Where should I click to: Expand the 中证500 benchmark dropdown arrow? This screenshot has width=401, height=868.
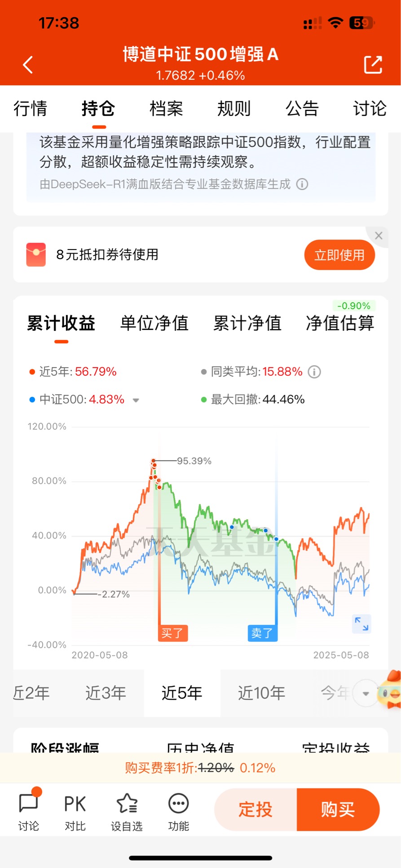click(136, 400)
